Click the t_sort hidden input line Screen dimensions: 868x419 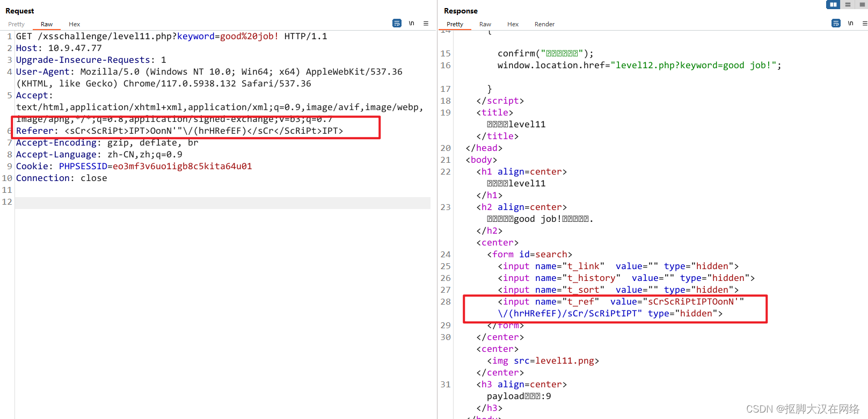(x=618, y=290)
